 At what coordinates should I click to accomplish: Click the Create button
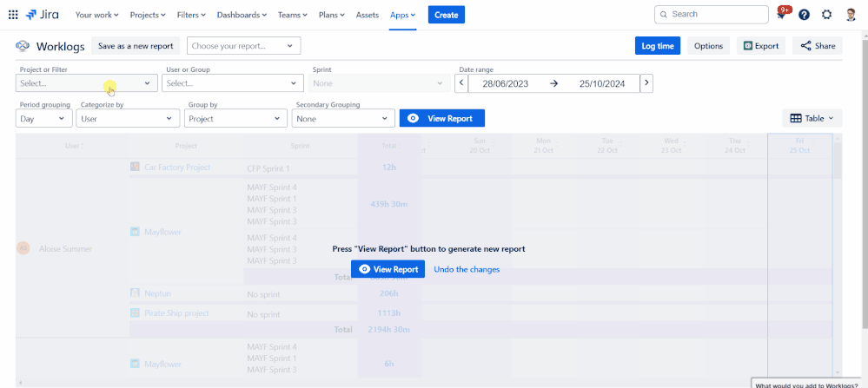(x=447, y=15)
